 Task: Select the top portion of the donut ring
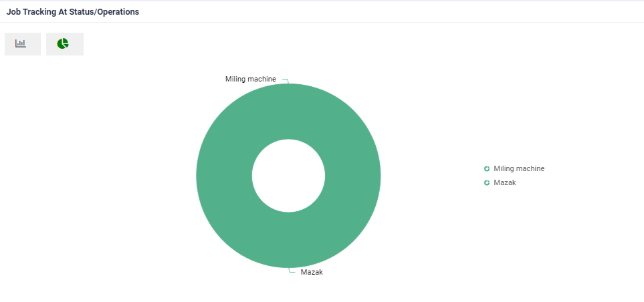coord(288,111)
